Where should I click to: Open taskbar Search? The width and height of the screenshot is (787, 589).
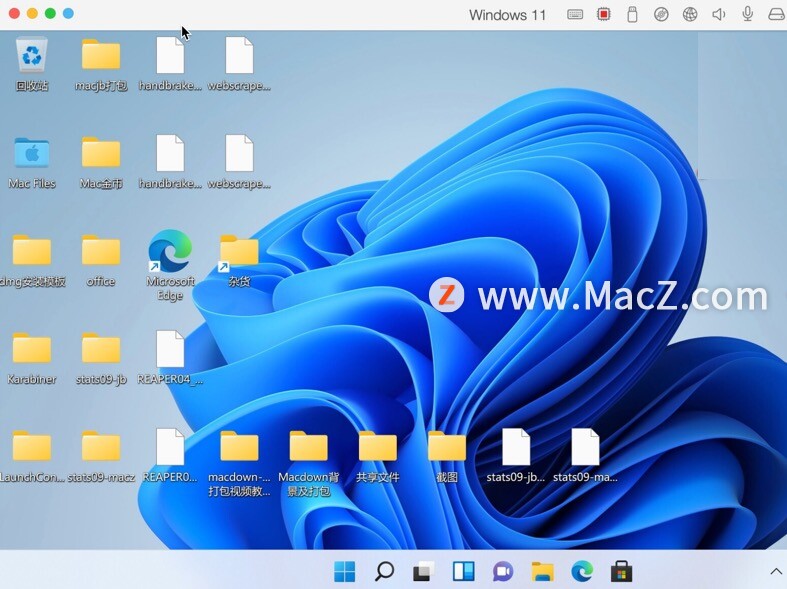(384, 571)
